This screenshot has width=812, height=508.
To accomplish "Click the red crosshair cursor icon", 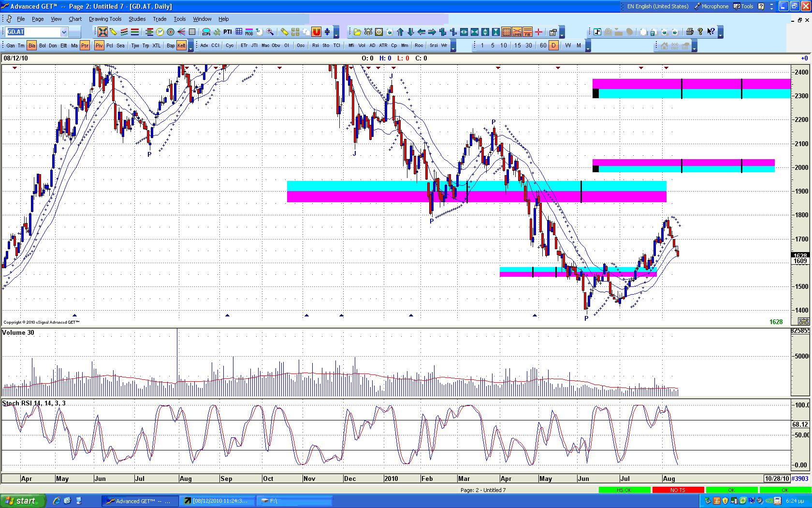I will (x=538, y=32).
